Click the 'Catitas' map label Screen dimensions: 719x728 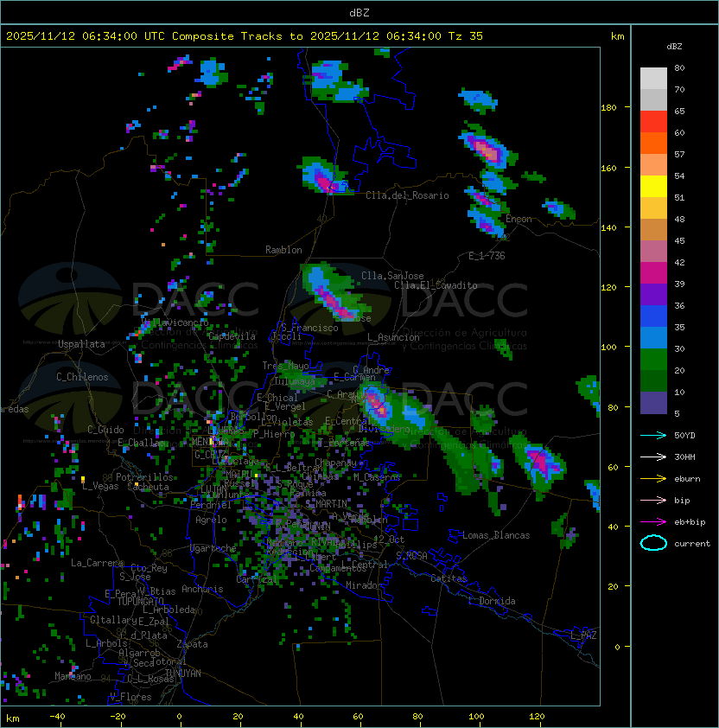(x=449, y=578)
